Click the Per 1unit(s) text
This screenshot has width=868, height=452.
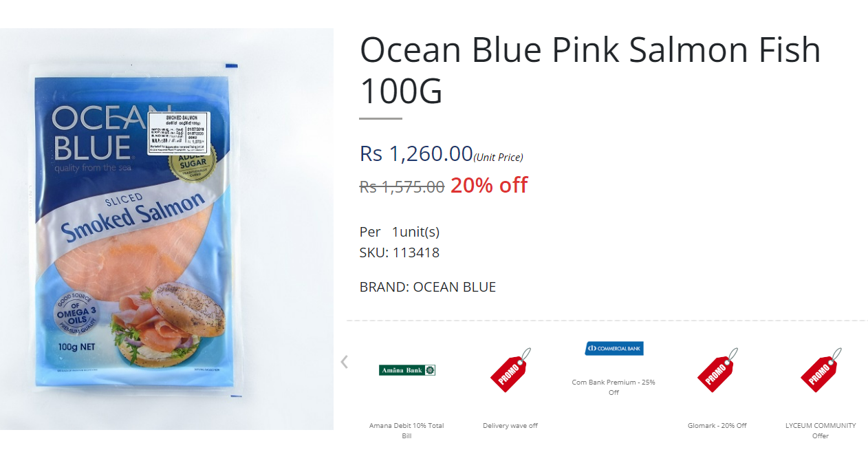click(x=400, y=232)
